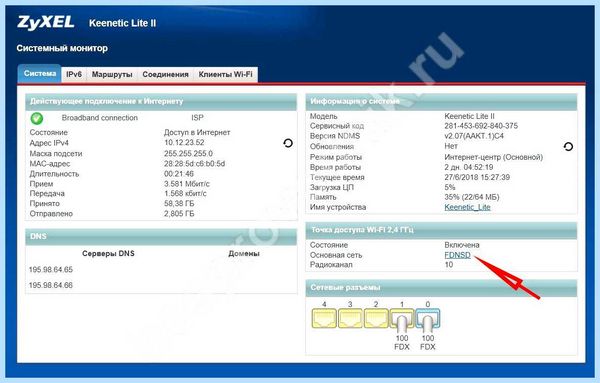Click the Сетевые разъемы panel header
The image size is (600, 383).
pos(441,288)
